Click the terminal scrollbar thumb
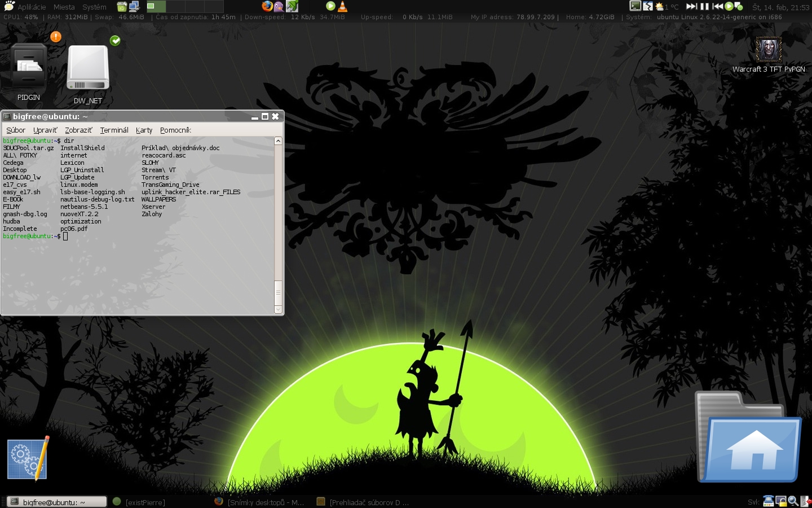 tap(278, 292)
